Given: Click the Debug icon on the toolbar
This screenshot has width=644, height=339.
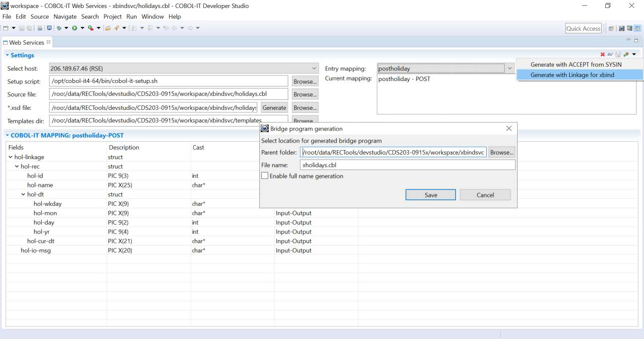Looking at the screenshot, I should pos(59,28).
